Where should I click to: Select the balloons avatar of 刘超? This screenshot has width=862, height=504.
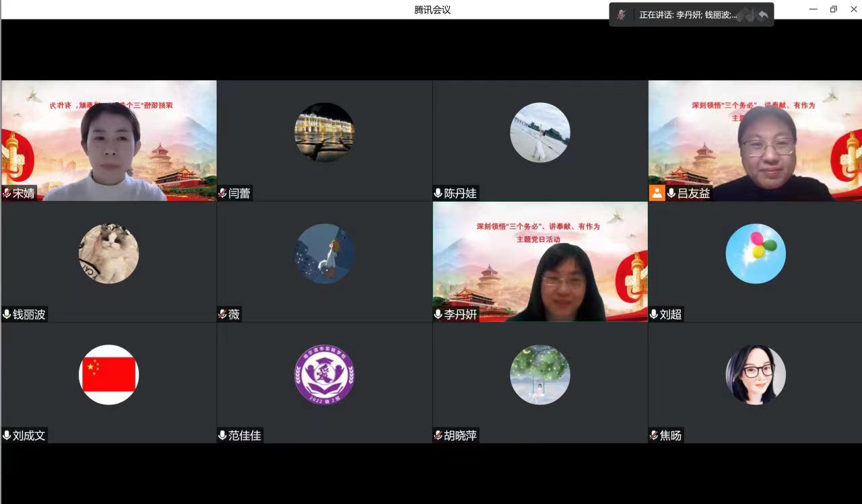click(x=756, y=254)
